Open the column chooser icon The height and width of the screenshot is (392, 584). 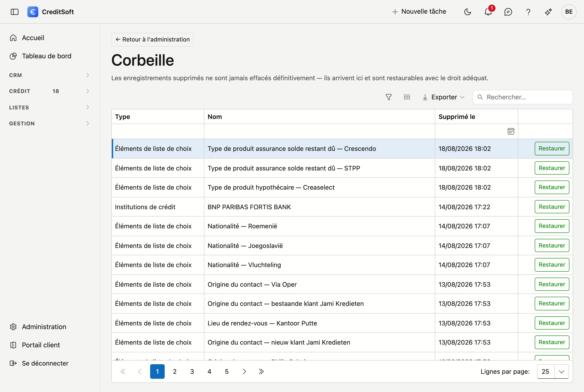coord(407,97)
